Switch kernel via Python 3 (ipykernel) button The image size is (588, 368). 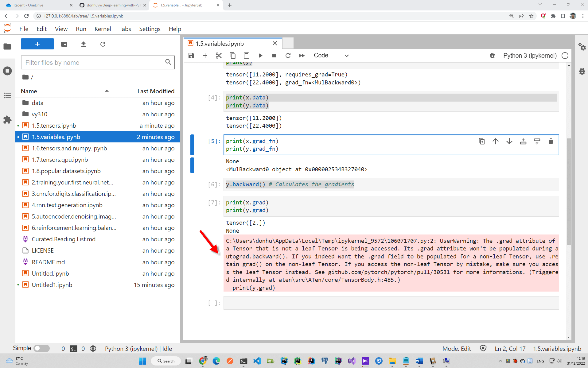530,56
